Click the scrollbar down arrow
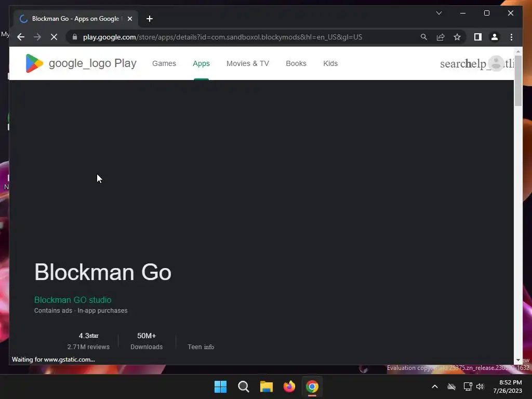This screenshot has height=399, width=532. tap(518, 360)
